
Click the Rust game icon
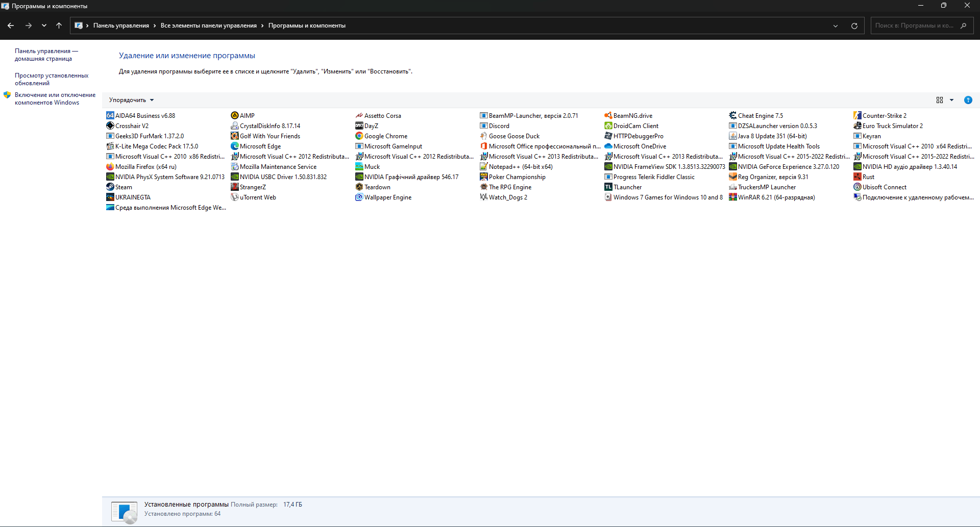tap(857, 177)
